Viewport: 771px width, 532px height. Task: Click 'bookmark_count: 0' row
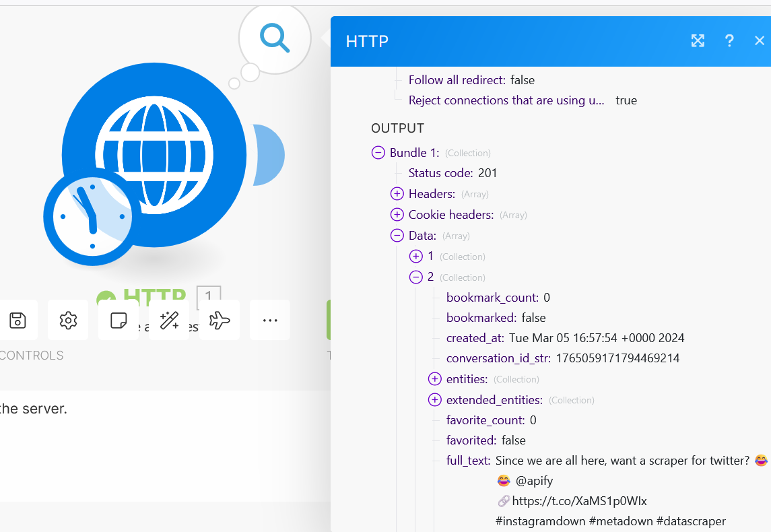(x=498, y=298)
